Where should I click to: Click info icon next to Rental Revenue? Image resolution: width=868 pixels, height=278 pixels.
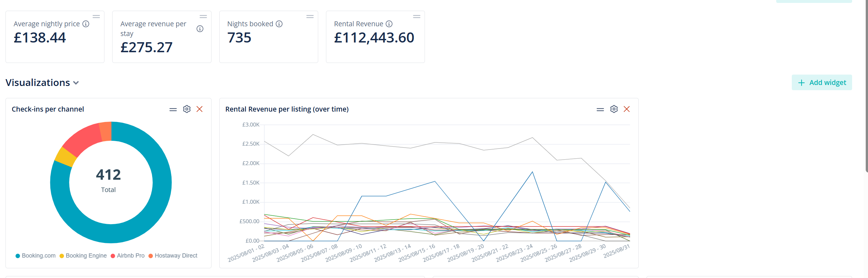click(x=389, y=24)
